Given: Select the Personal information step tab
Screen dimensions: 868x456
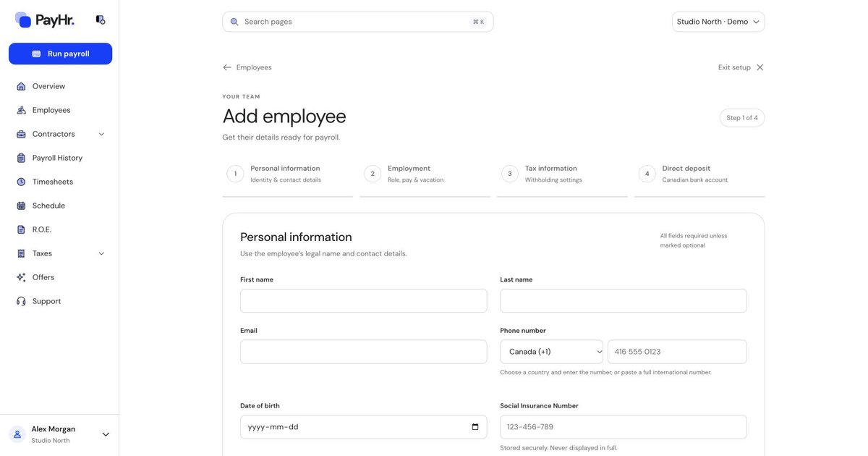Looking at the screenshot, I should pos(288,174).
